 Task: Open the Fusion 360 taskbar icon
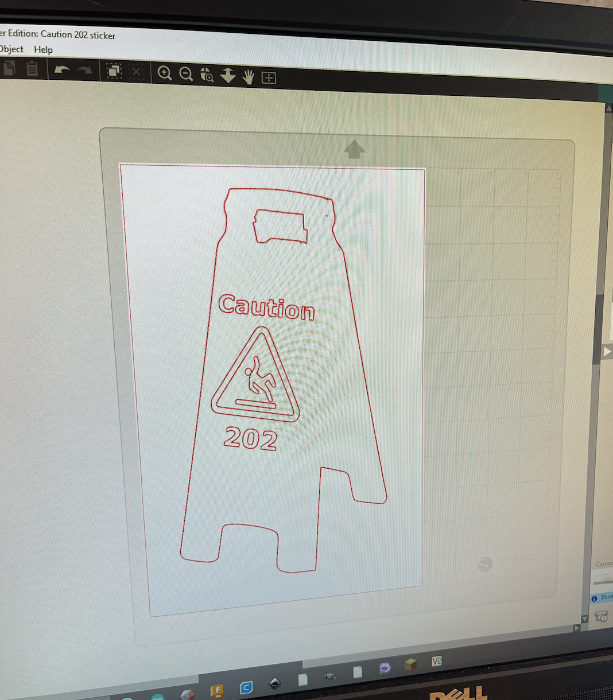pyautogui.click(x=217, y=690)
